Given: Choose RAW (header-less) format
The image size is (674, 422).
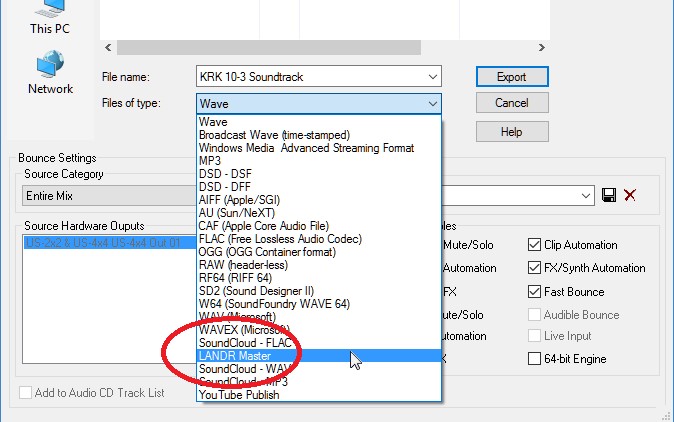Looking at the screenshot, I should tap(319, 265).
